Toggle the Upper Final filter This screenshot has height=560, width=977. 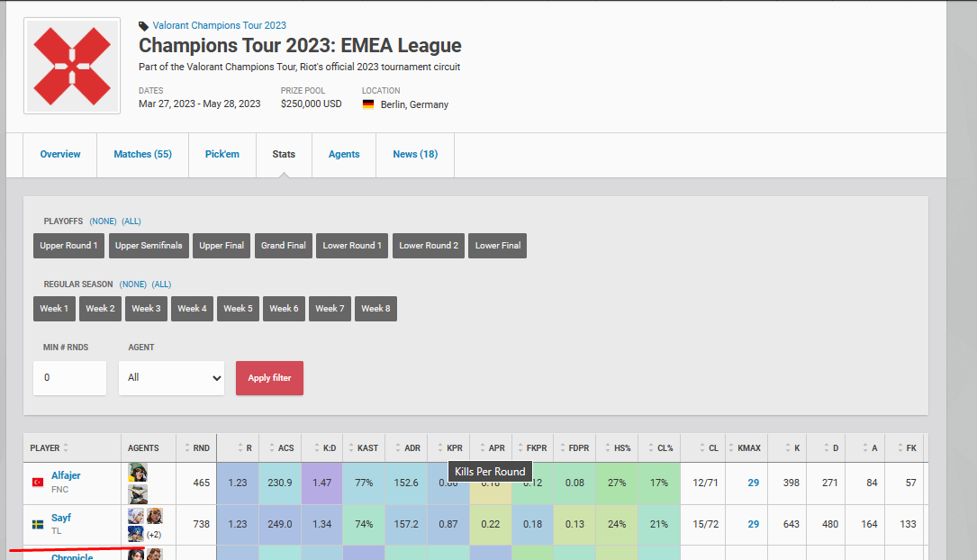click(222, 246)
